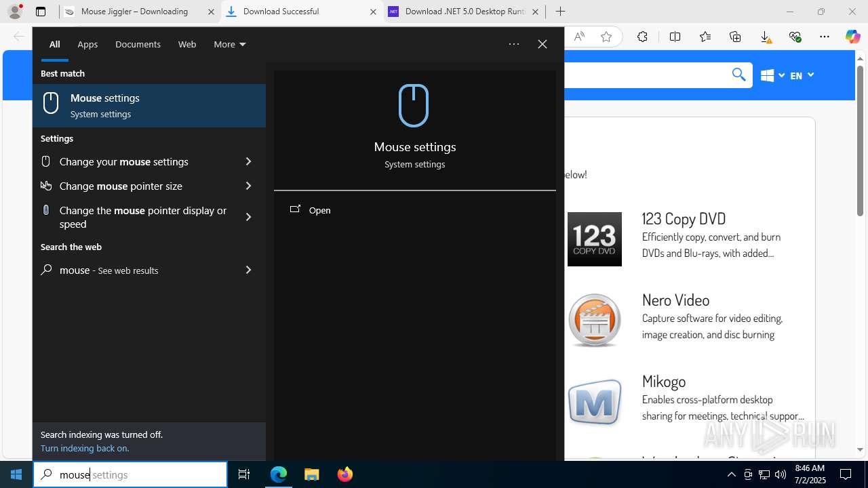Click the Mouse settings best match icon

[x=51, y=102]
